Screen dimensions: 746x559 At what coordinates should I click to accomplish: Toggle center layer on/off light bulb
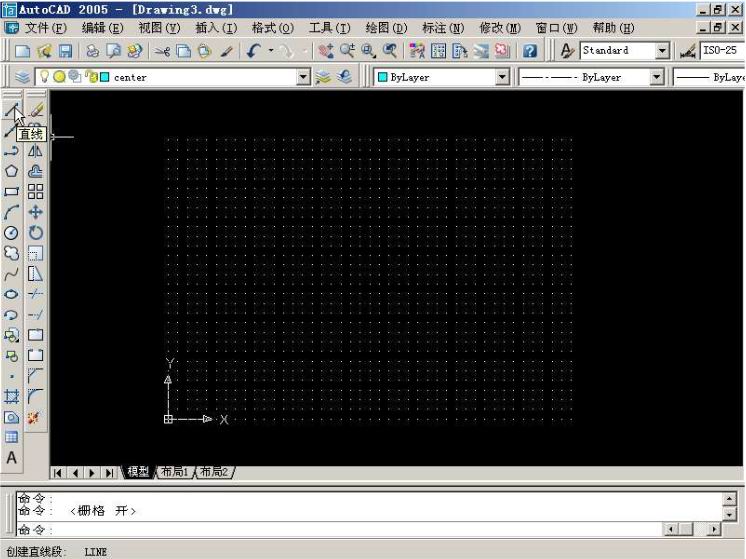pos(44,77)
